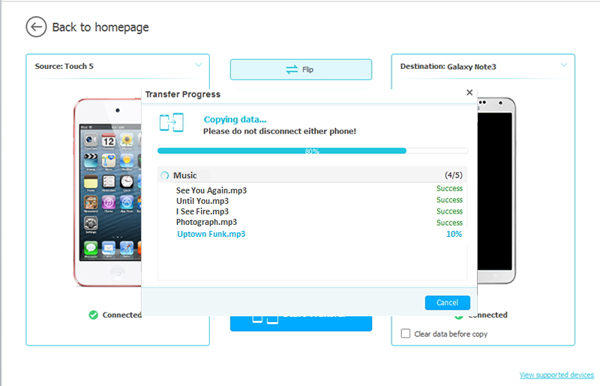
Task: Expand the Source: Touch 5 dropdown chevron
Action: (x=199, y=65)
